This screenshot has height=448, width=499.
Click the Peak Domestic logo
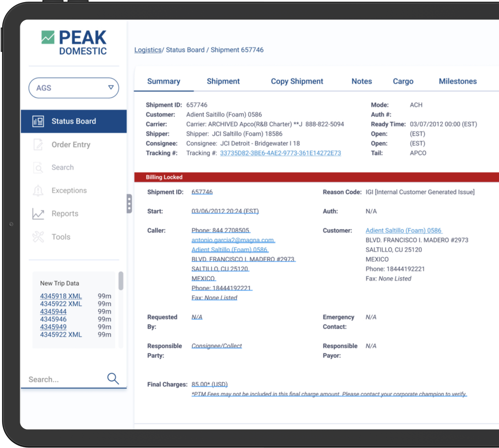click(x=74, y=42)
